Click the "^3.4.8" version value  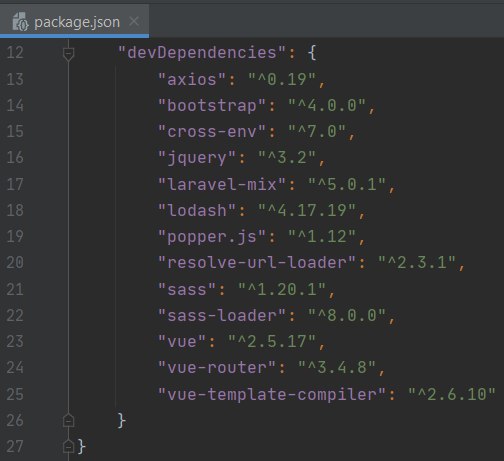click(337, 368)
